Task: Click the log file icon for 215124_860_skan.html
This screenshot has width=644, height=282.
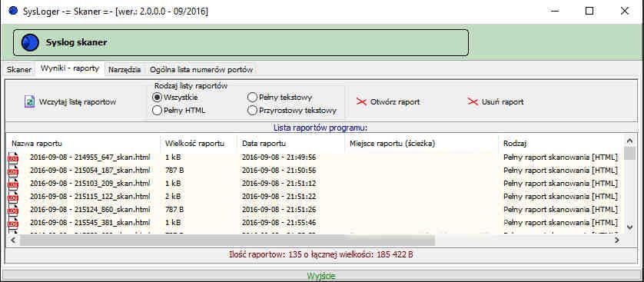Action: [13, 210]
